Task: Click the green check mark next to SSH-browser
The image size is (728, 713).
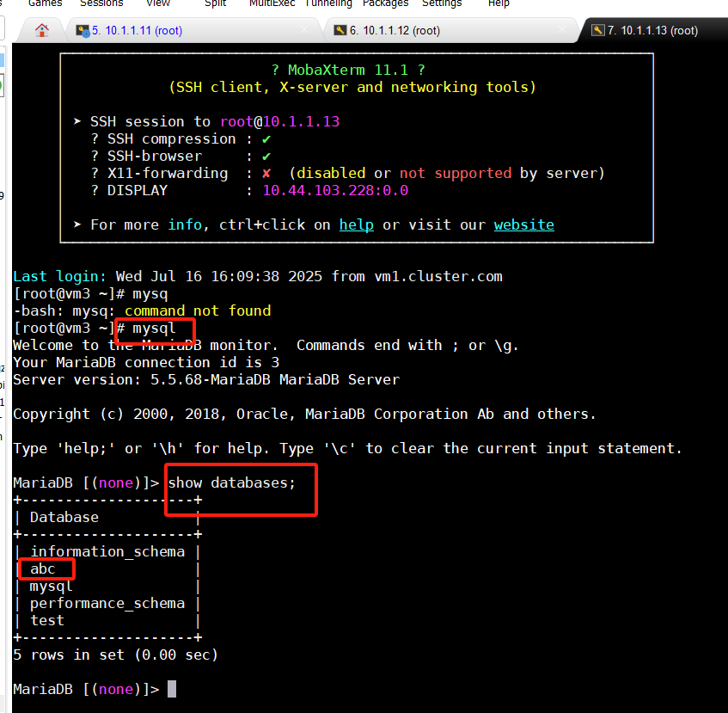Action: coord(266,157)
